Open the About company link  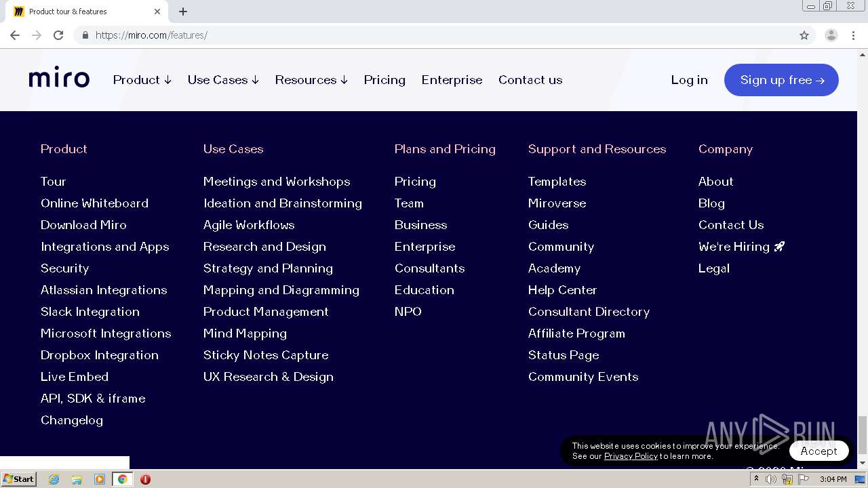tap(716, 182)
